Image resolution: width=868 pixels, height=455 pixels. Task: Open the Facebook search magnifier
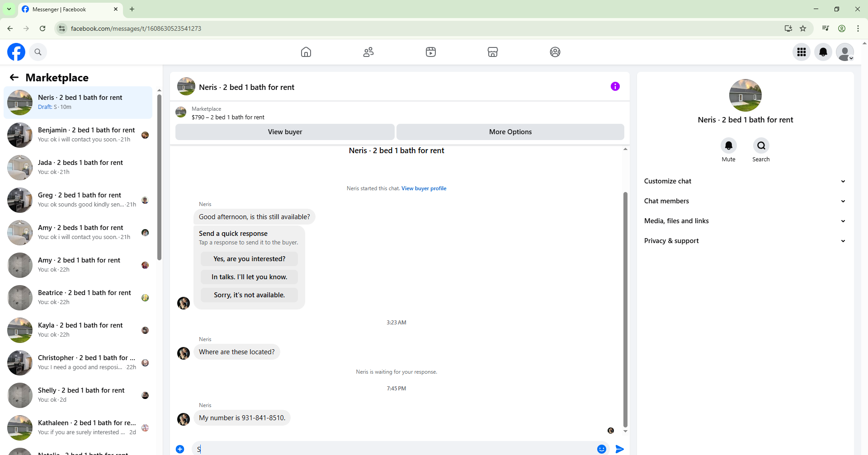[x=38, y=52]
